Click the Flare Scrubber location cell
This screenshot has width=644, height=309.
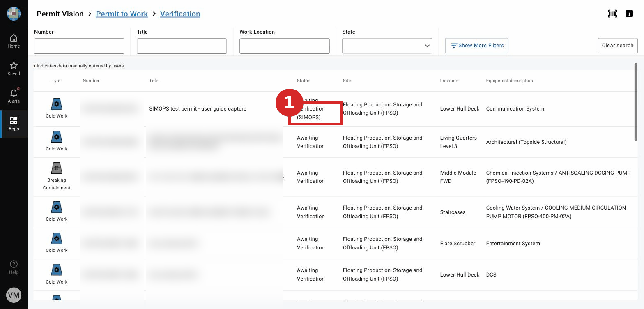tap(458, 244)
